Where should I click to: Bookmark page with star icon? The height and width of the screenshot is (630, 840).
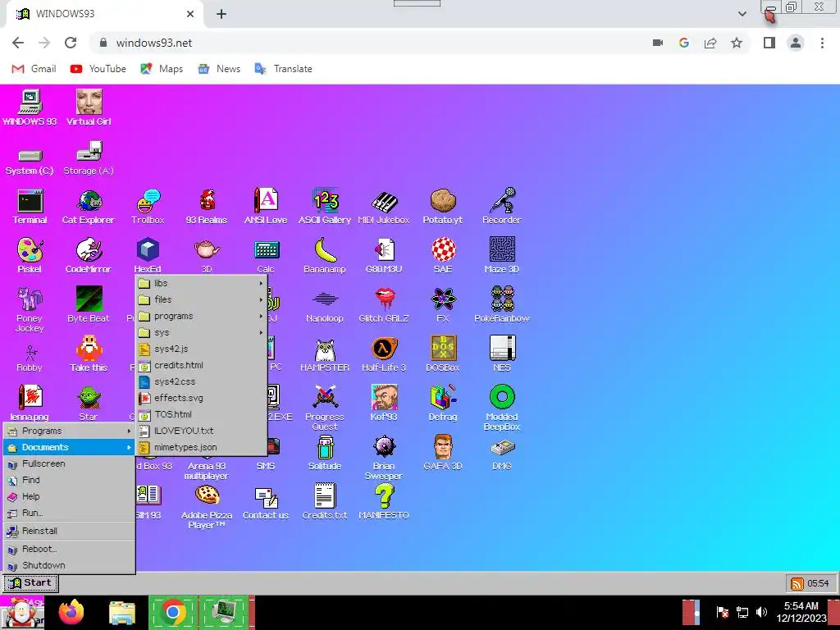(737, 43)
